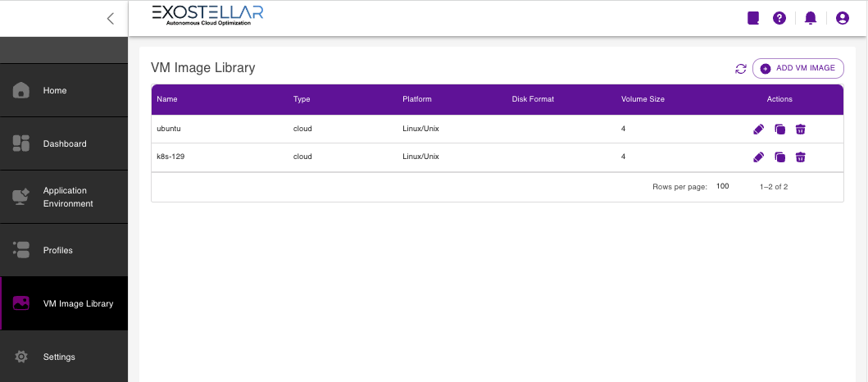Duplicate the k8s-129 image using copy icon
This screenshot has width=868, height=382.
(x=779, y=157)
